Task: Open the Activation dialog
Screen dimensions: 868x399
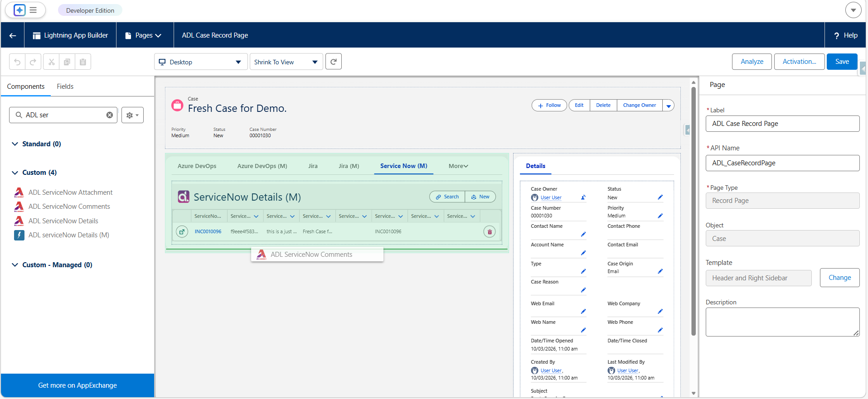Action: coord(799,62)
